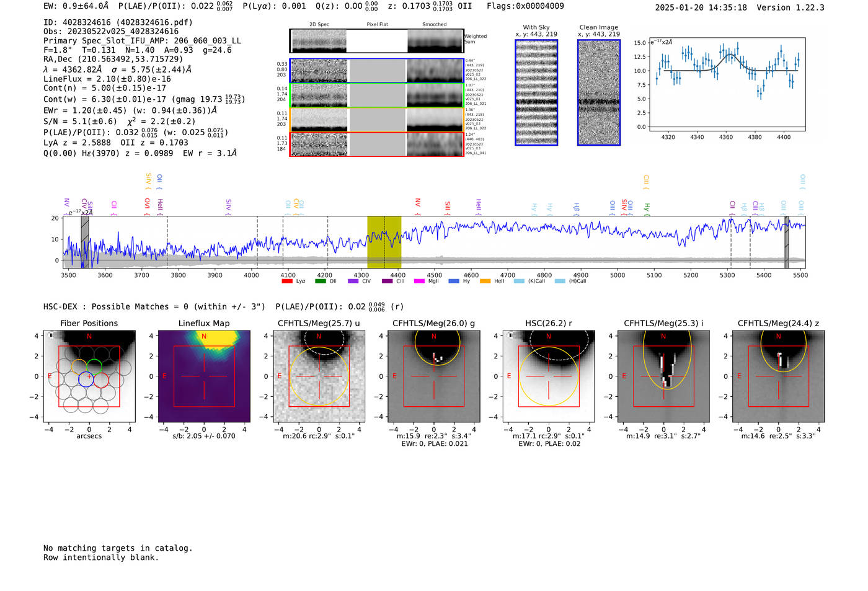Click the hatched gray band near 5460 Å
This screenshot has width=868, height=591.
[x=787, y=242]
